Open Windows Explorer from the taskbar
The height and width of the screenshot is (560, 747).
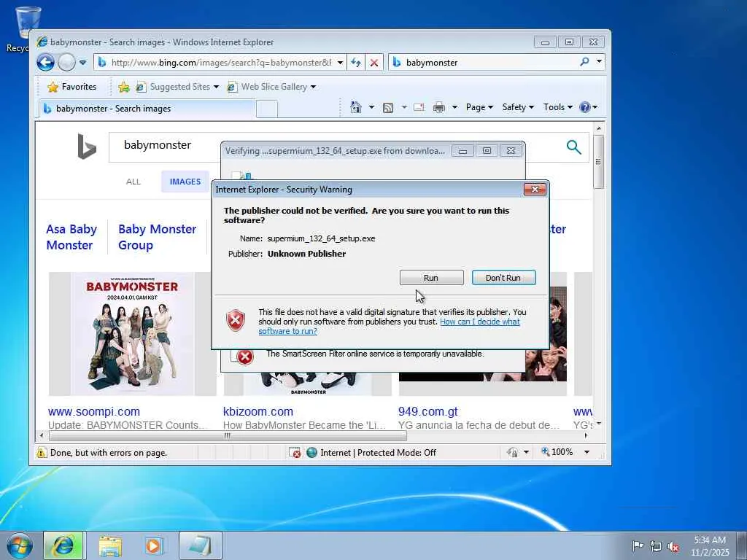(110, 545)
